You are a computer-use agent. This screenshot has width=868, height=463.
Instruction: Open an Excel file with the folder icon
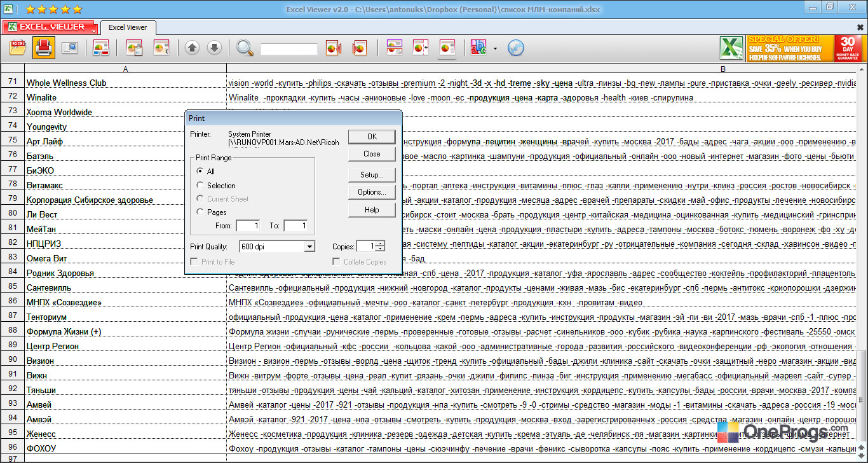[x=18, y=48]
